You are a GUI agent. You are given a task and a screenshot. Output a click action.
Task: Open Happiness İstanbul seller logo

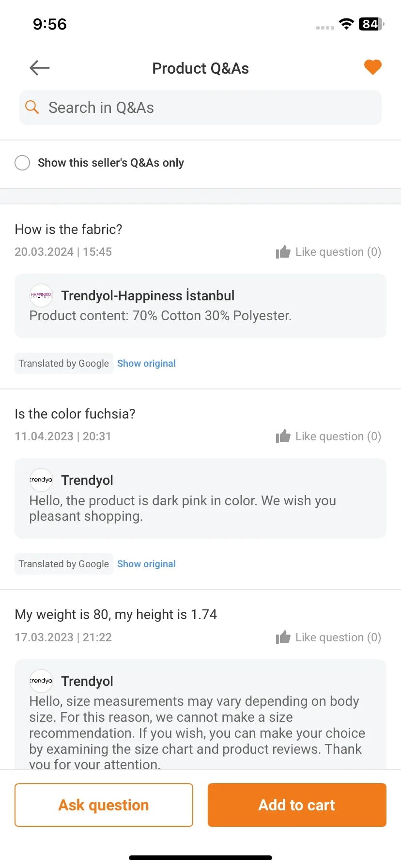41,295
